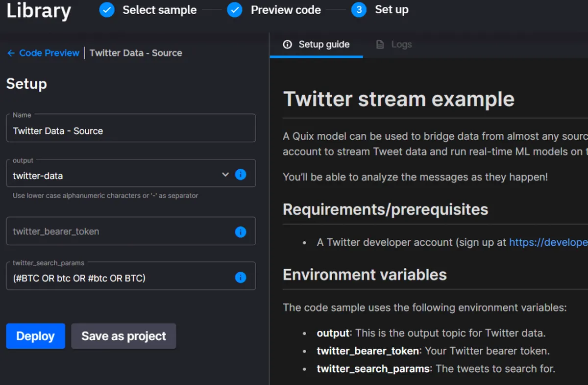Click the info icon for twitter_bearer_token
The height and width of the screenshot is (385, 588).
(241, 232)
